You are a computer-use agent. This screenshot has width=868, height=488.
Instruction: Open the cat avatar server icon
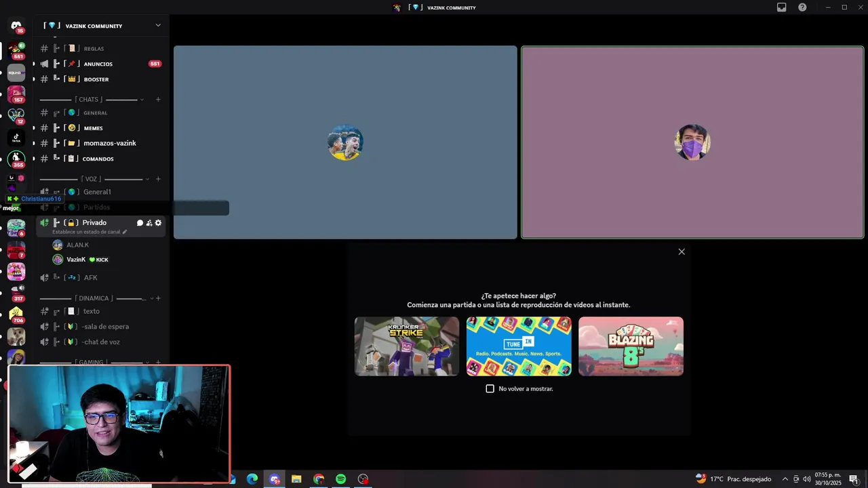16,337
